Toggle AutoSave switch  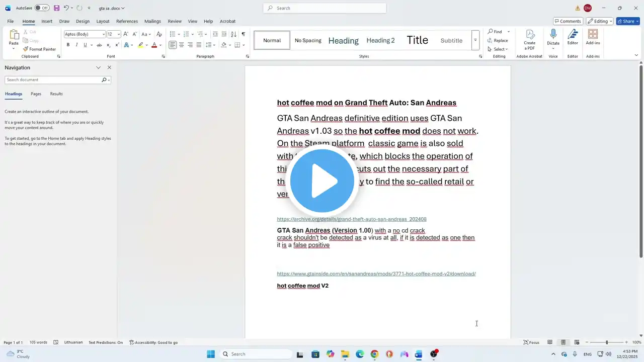42,8
